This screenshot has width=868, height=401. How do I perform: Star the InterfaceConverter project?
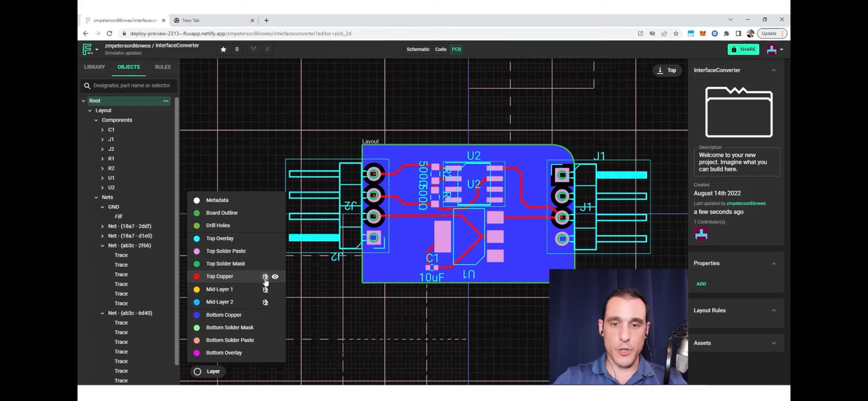tap(223, 49)
